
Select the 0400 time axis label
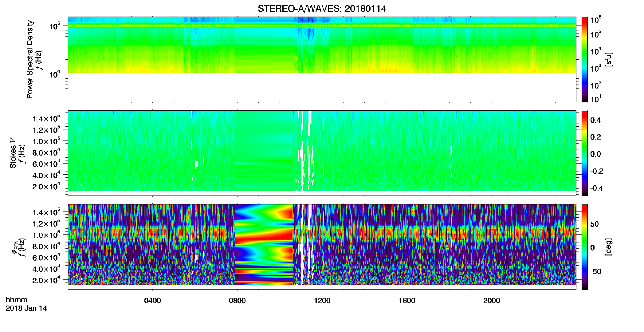[x=152, y=301]
